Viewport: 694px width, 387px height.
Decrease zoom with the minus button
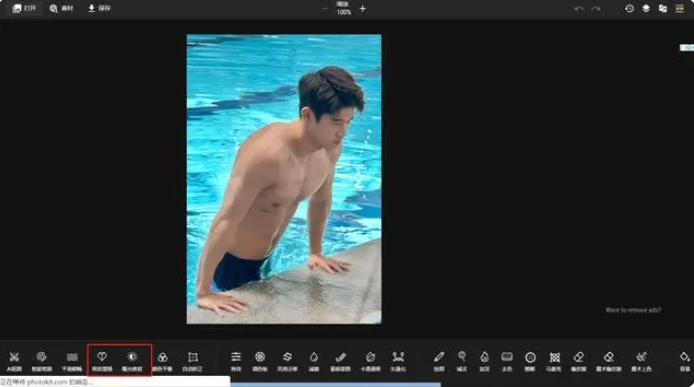tap(325, 8)
